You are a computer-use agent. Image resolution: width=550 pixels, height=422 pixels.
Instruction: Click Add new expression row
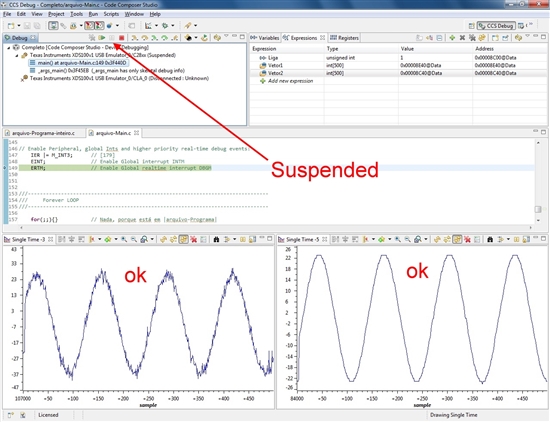(290, 81)
